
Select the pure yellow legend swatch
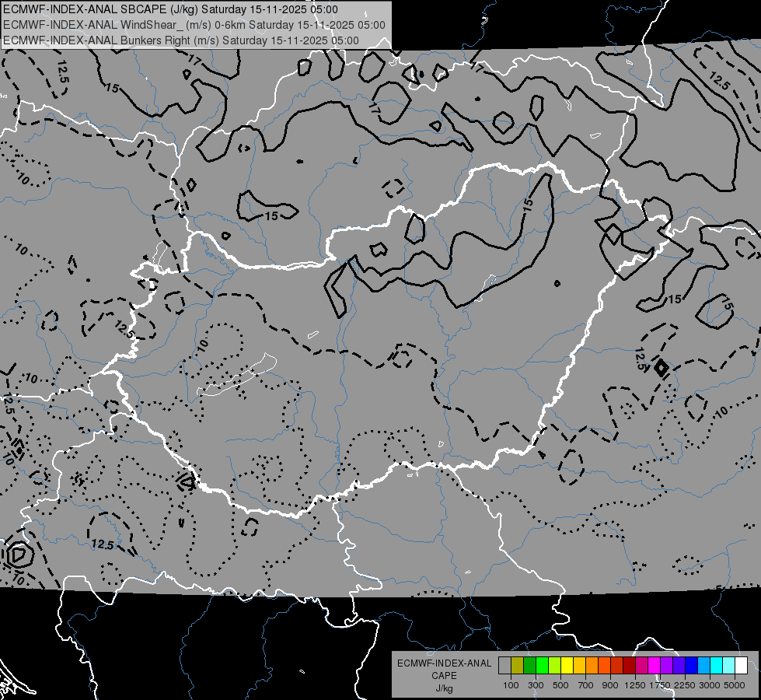coord(567,666)
